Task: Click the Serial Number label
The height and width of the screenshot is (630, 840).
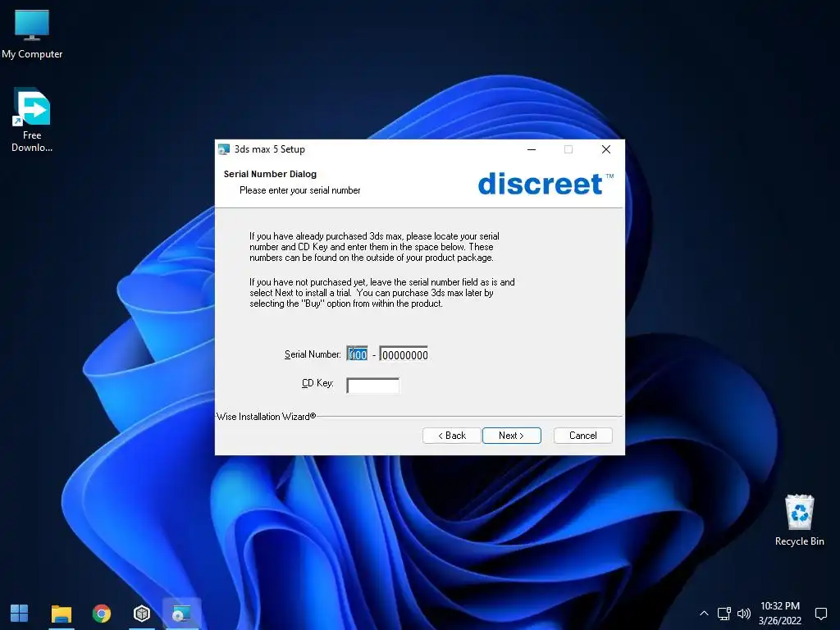Action: 313,354
